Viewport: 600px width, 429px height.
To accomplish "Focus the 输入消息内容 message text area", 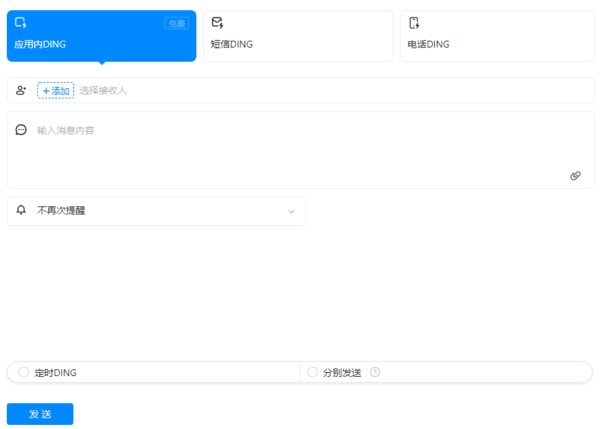I will pyautogui.click(x=300, y=150).
